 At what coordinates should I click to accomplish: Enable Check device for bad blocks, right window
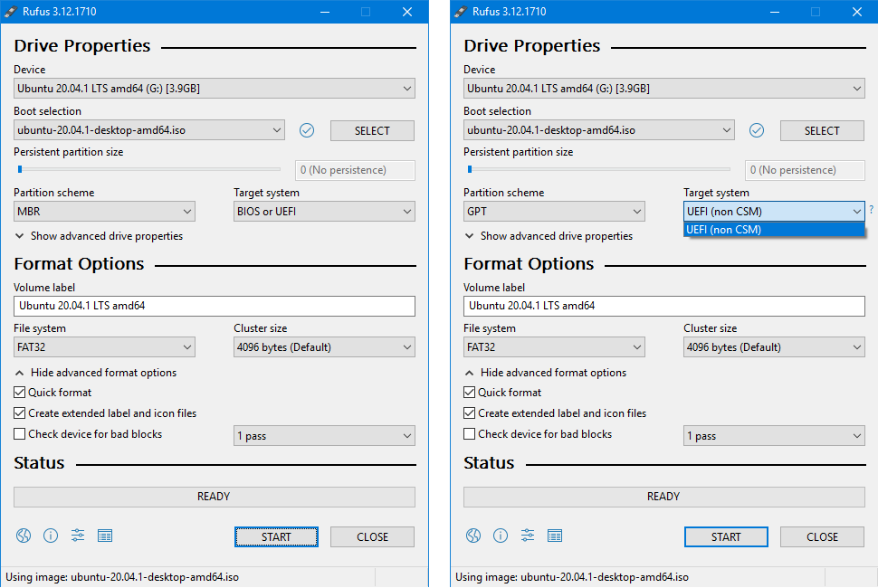coord(469,433)
